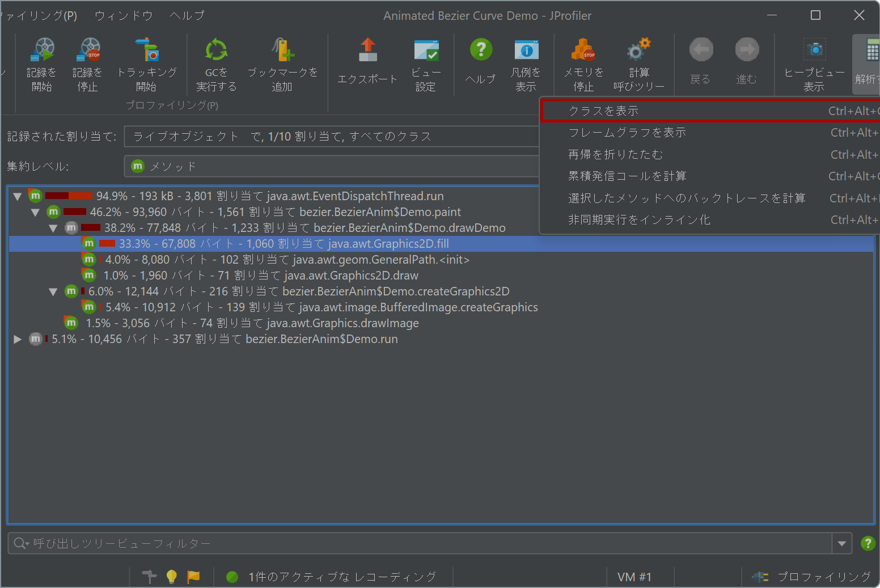The height and width of the screenshot is (588, 880).
Task: Choose 再帰を折りたたむ menu entry
Action: point(710,154)
